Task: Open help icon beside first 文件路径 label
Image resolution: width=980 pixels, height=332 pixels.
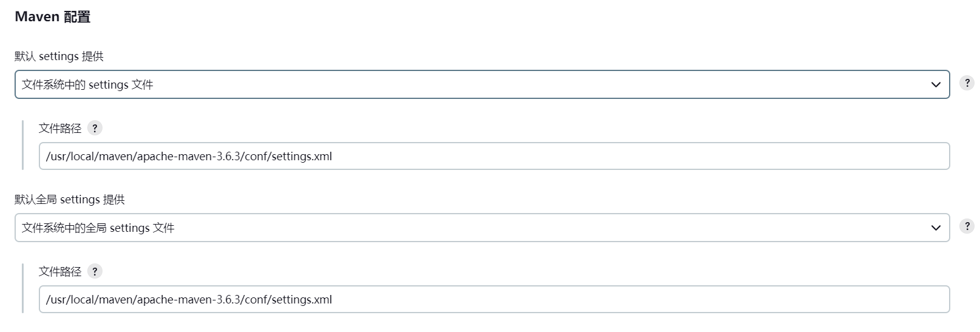Action: pos(95,128)
